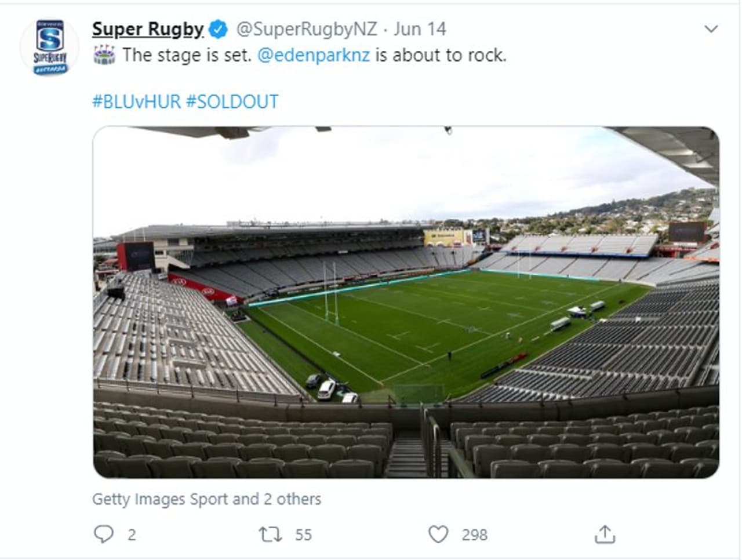Click the text "The stage is set."
742x560 pixels.
coord(187,55)
